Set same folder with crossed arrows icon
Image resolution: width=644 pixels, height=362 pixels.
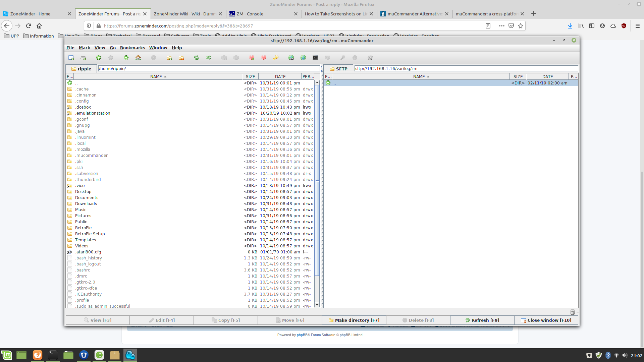coord(209,58)
